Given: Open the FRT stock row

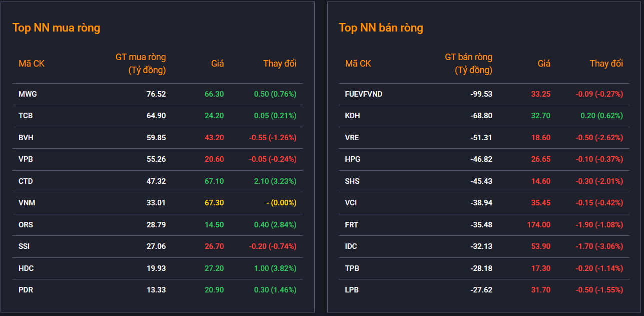Looking at the screenshot, I should pos(484,225).
